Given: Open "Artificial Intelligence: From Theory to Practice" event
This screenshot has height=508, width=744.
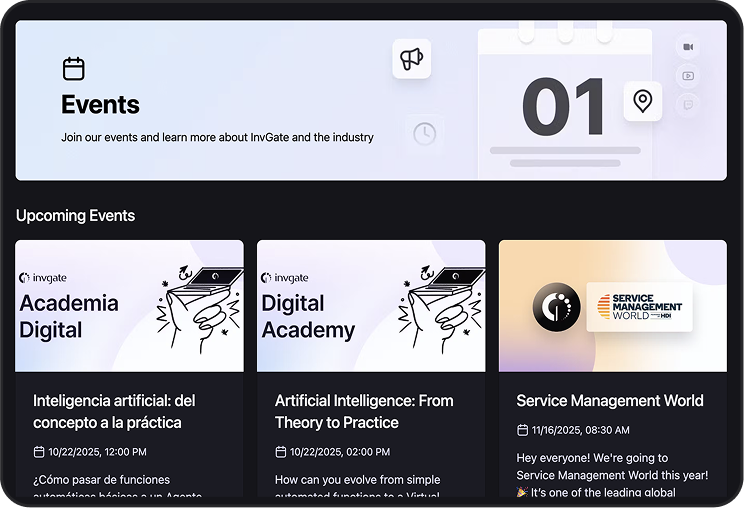Looking at the screenshot, I should (x=364, y=411).
